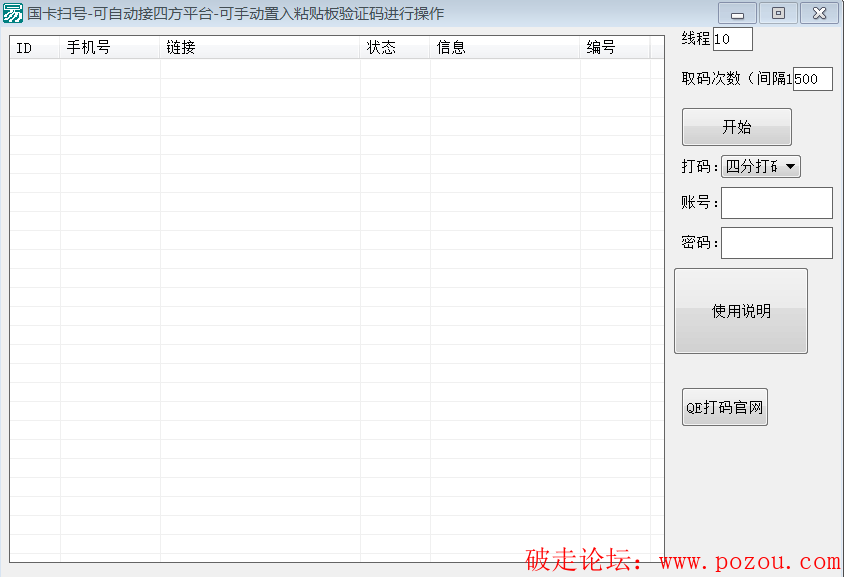Screen dimensions: 846x577
Task: Sort the list by 状态 column
Action: click(x=395, y=47)
